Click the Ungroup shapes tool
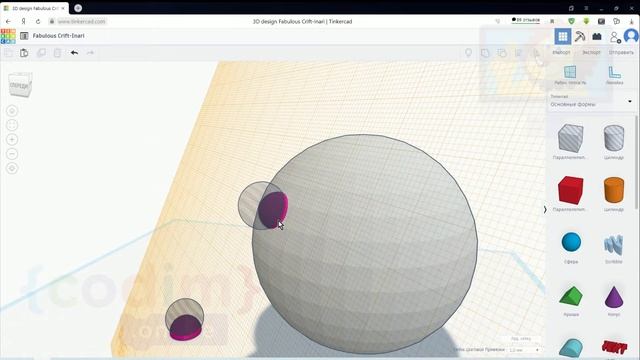The image size is (640, 360). click(502, 53)
